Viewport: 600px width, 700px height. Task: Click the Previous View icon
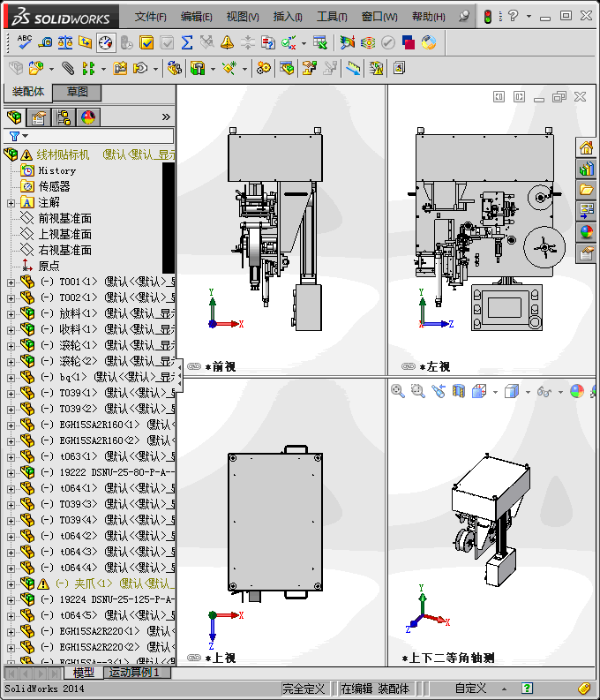439,392
